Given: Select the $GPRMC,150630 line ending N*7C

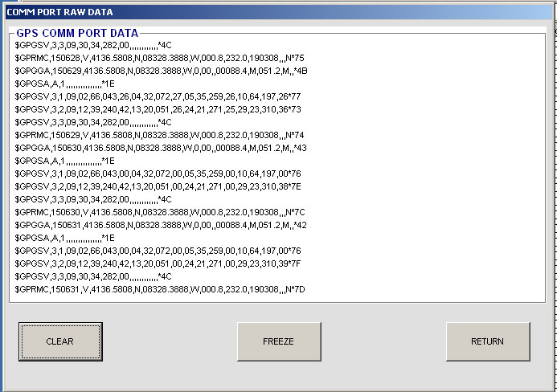Looking at the screenshot, I should (x=160, y=212).
